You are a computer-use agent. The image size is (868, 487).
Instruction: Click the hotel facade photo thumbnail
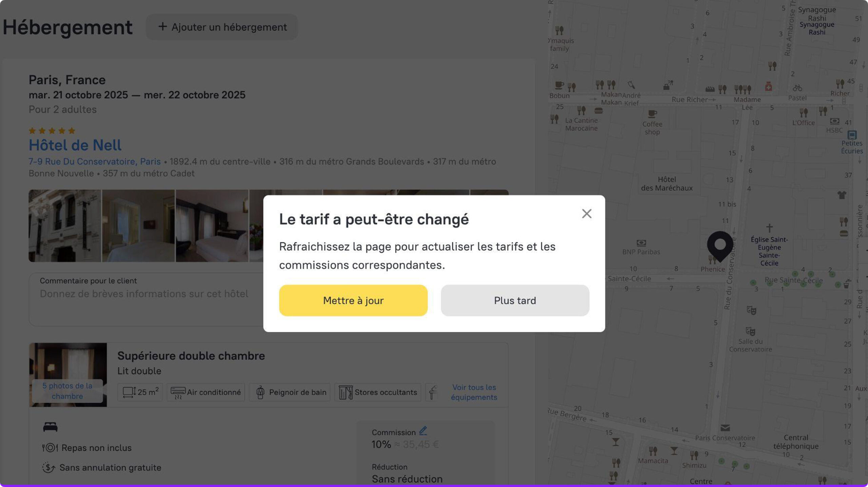pyautogui.click(x=65, y=226)
